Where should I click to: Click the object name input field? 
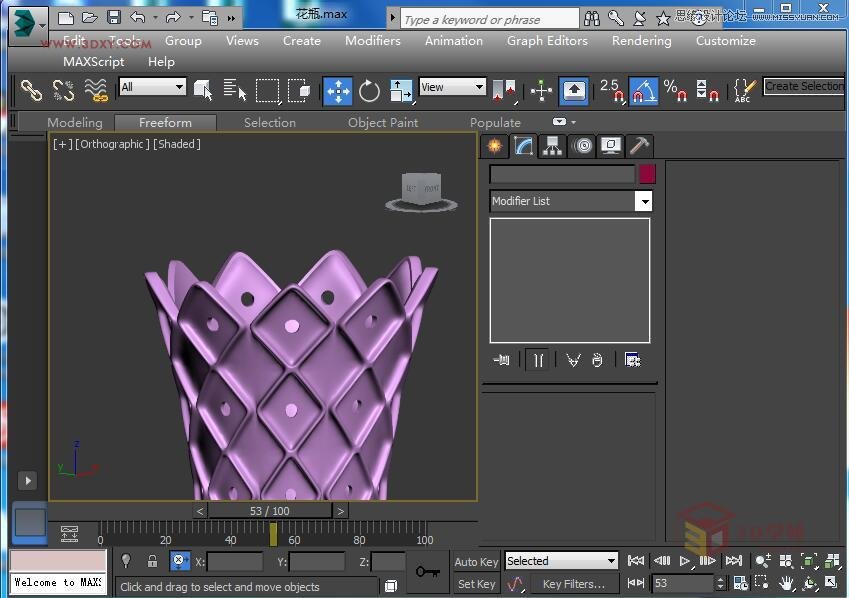pos(562,174)
